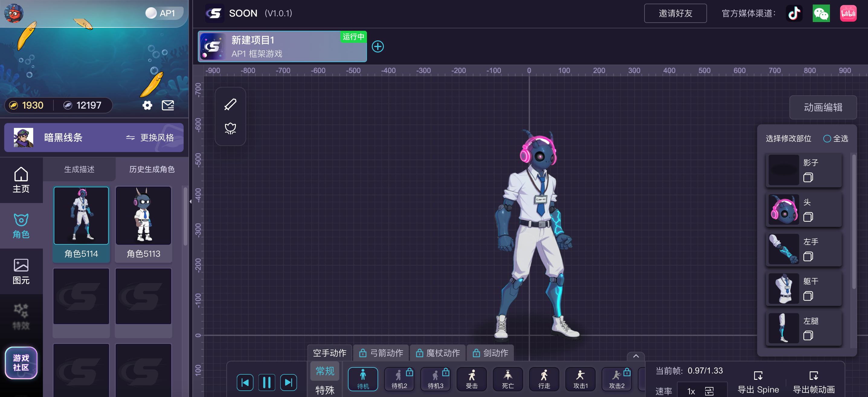Go to 主页 home in sidebar
This screenshot has width=868, height=397.
[21, 180]
